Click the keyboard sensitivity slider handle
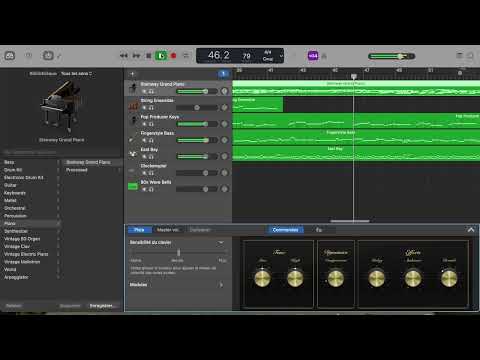 [x=178, y=252]
